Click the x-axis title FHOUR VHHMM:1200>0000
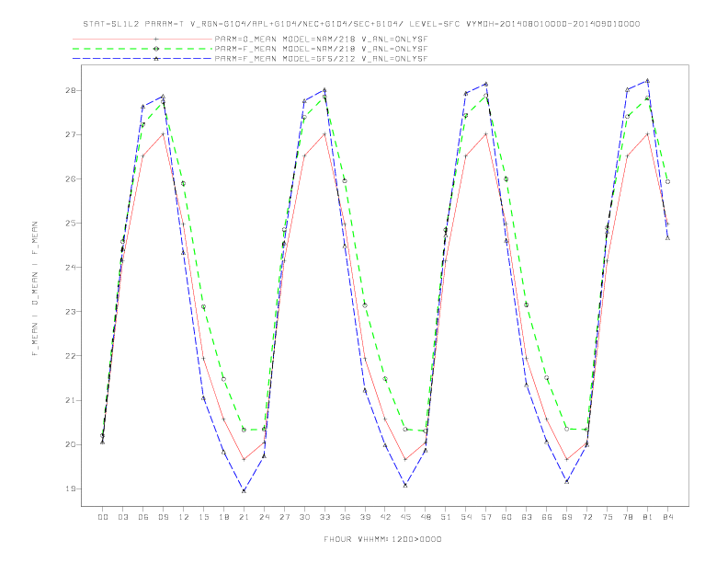 (x=382, y=539)
